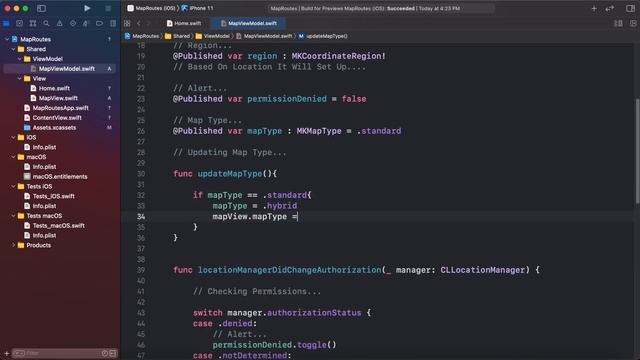Open macOS.entitlements file

(60, 176)
